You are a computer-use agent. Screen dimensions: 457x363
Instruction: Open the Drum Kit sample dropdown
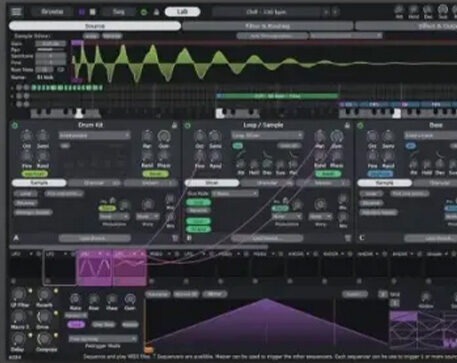click(x=94, y=135)
